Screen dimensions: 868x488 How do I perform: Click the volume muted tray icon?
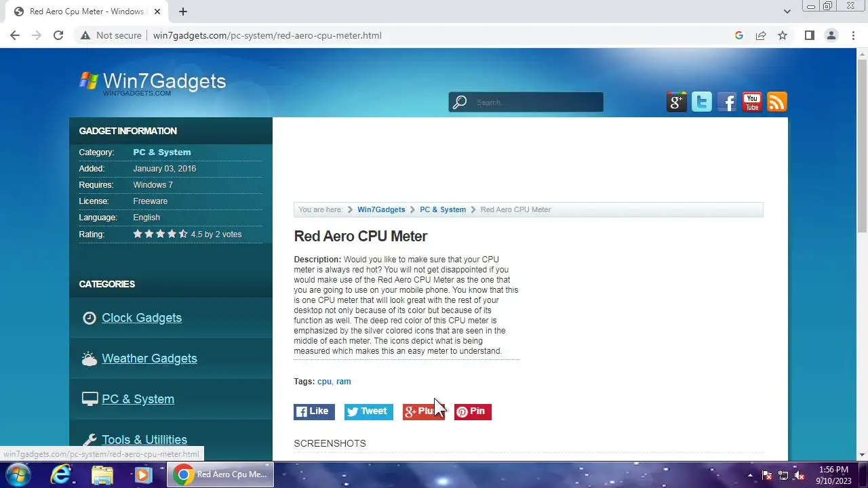coord(800,475)
